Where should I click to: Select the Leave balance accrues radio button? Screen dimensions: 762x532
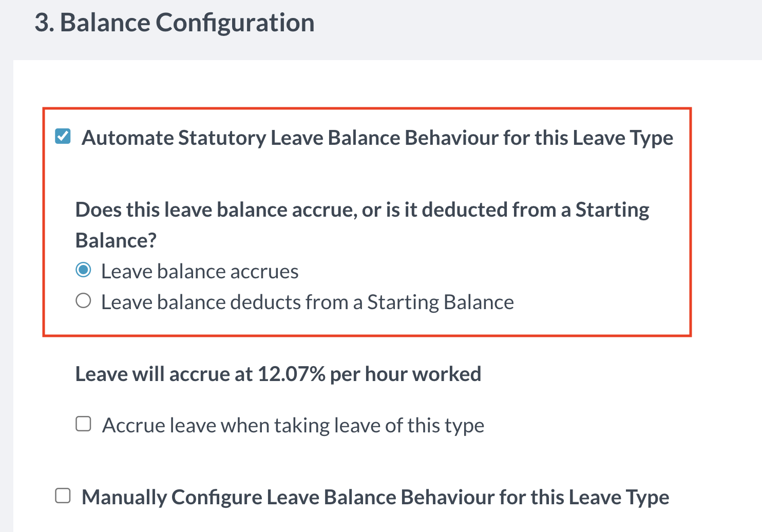[x=83, y=270]
